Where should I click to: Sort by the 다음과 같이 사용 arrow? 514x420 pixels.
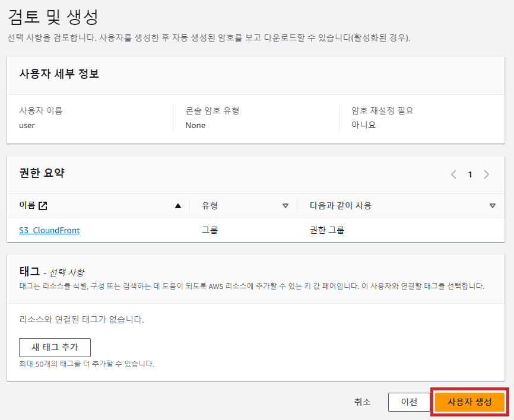[x=493, y=206]
